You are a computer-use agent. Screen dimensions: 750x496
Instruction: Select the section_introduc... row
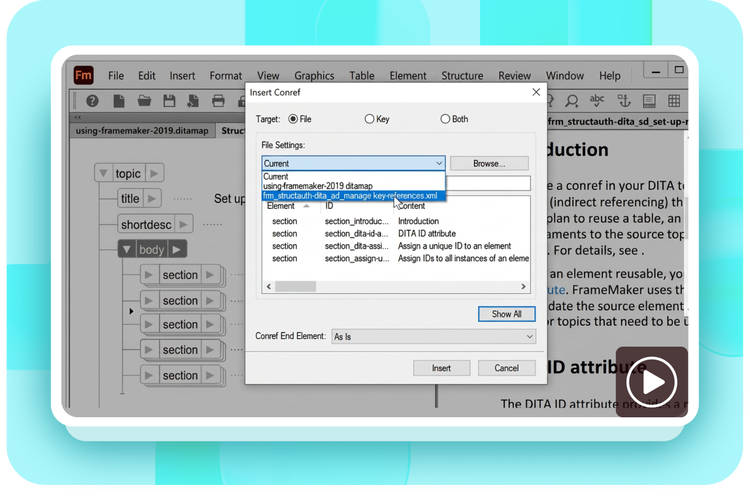396,221
